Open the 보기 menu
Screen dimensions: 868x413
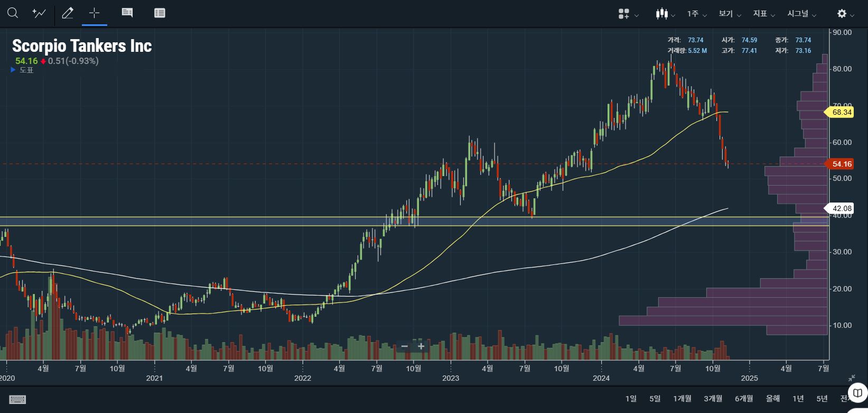point(729,14)
